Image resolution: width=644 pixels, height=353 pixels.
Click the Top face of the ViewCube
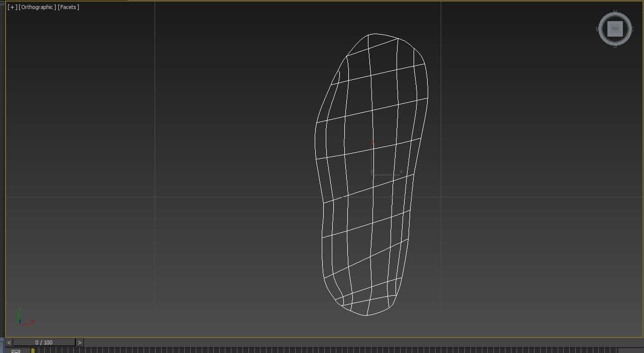[x=615, y=29]
